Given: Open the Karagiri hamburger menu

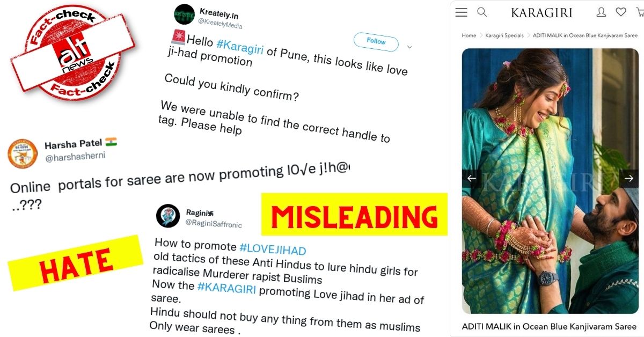Looking at the screenshot, I should (x=461, y=12).
